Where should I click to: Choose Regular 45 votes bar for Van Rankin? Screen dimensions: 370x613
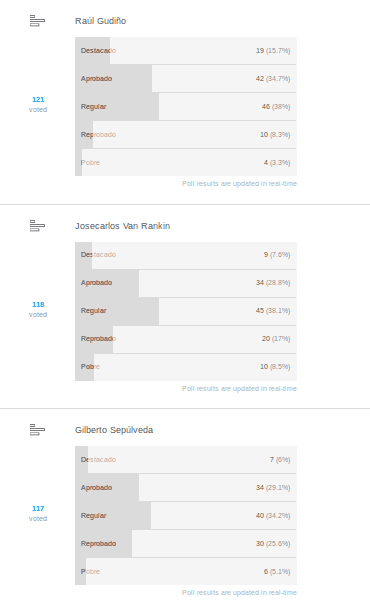pyautogui.click(x=186, y=311)
